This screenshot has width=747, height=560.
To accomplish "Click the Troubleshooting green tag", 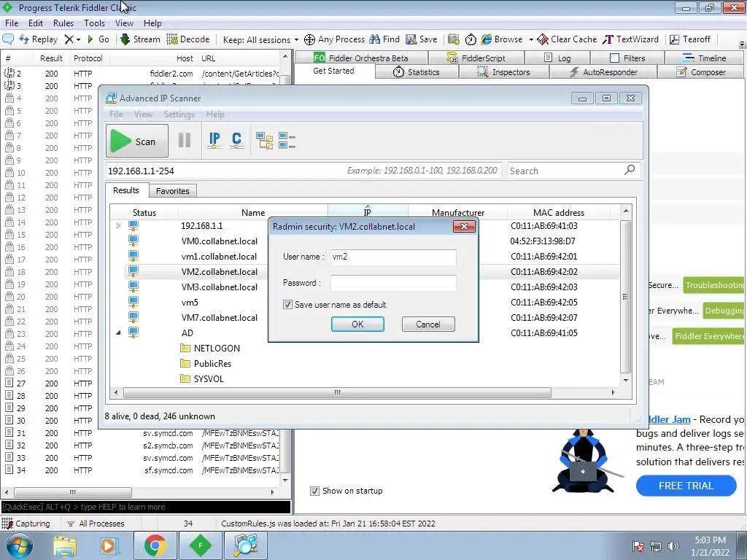I will pos(713,285).
